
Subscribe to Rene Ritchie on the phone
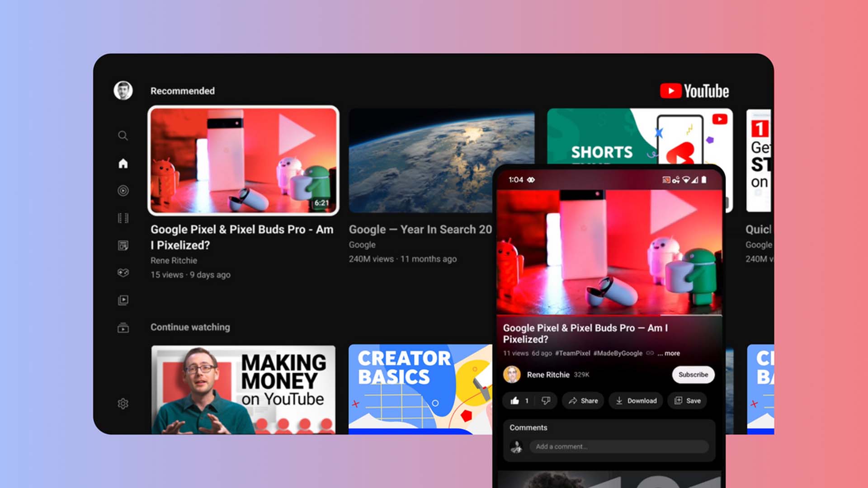click(693, 375)
